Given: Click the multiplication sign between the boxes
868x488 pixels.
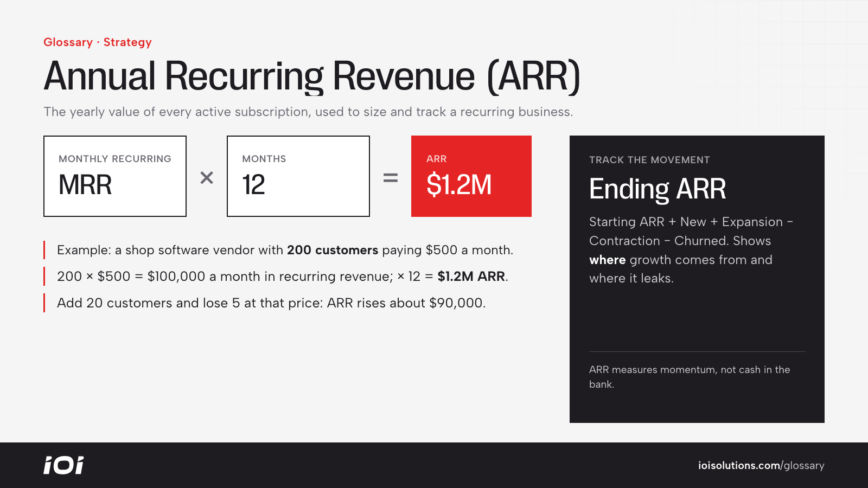Looking at the screenshot, I should [x=207, y=177].
